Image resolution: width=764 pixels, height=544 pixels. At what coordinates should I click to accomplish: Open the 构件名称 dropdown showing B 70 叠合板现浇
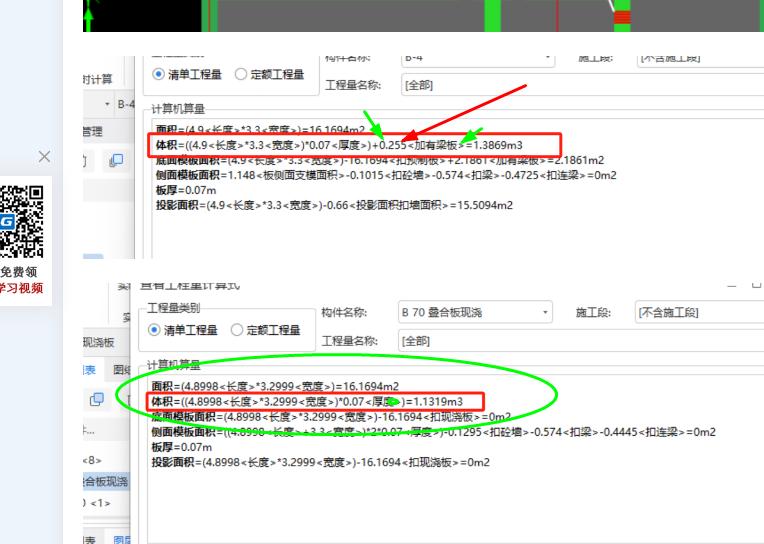[x=475, y=312]
